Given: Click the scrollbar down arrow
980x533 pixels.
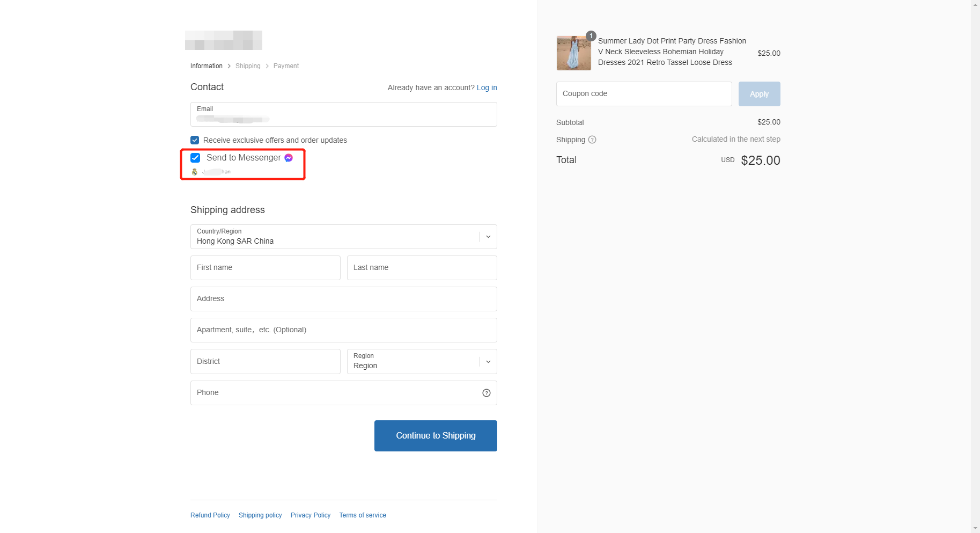Looking at the screenshot, I should [975, 529].
